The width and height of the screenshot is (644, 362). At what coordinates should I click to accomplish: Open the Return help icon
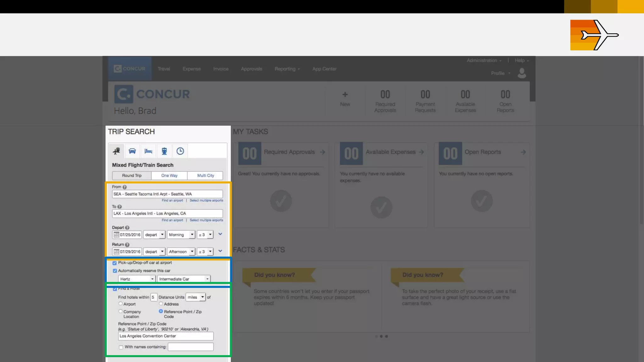127,245
